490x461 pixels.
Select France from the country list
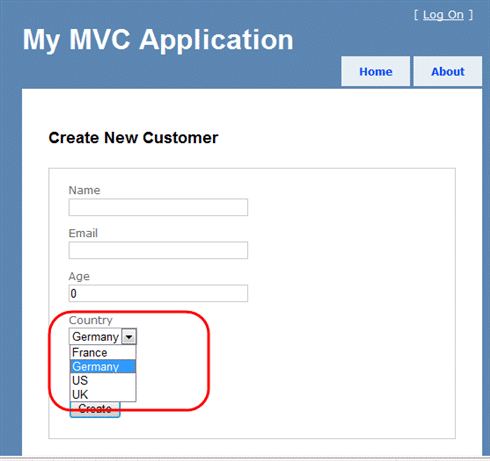(103, 353)
